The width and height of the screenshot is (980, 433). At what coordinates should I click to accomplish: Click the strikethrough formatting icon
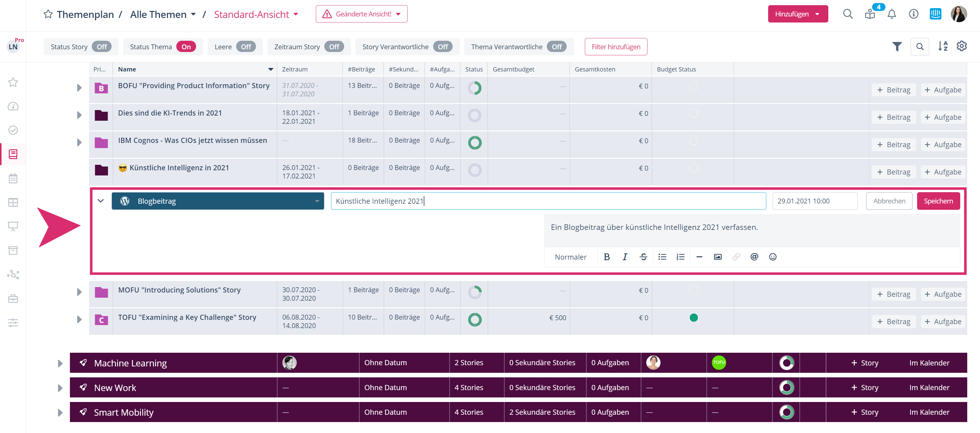[x=643, y=257]
